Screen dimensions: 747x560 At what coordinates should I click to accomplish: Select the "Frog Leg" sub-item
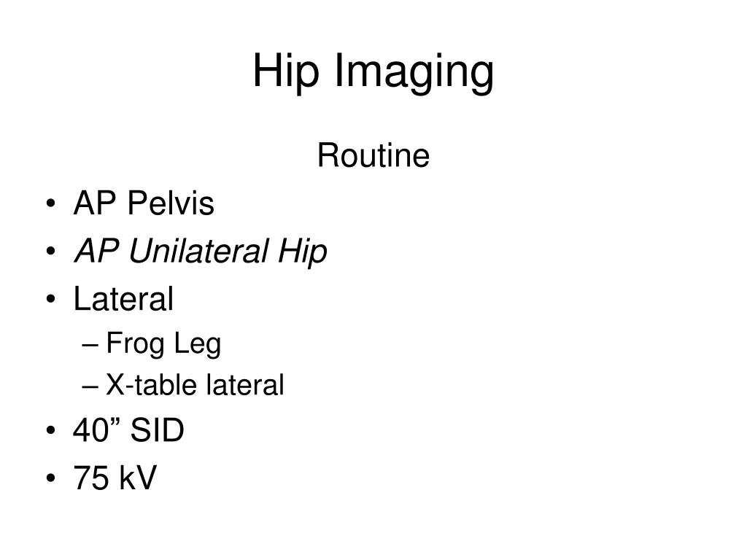163,344
